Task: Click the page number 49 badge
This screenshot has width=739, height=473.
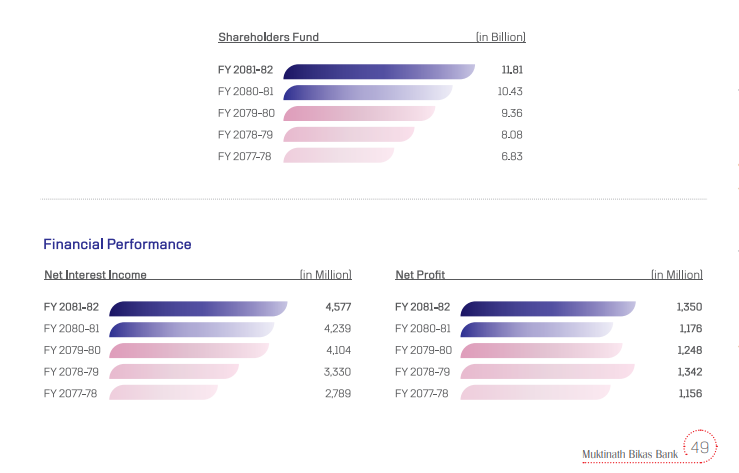Action: tap(699, 447)
